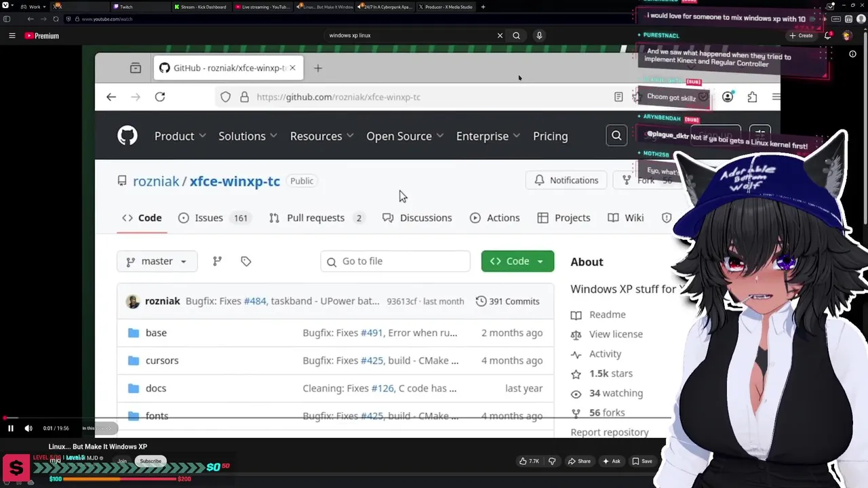Click the video progress bar
The image size is (868, 488).
(x=336, y=418)
